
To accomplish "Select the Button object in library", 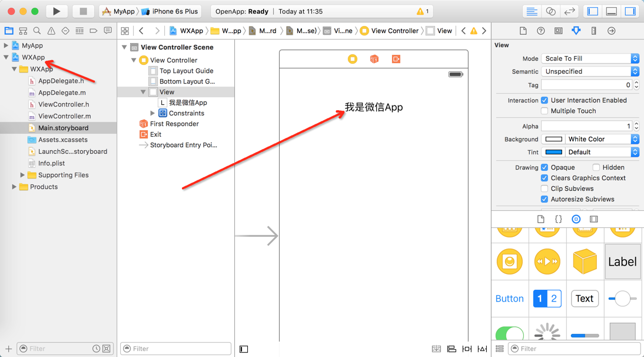I will (x=509, y=299).
